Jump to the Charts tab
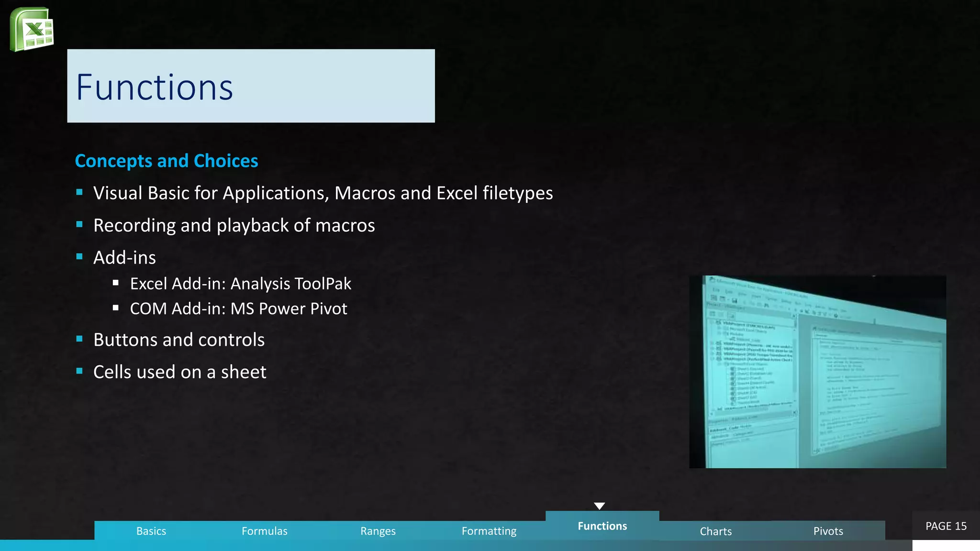This screenshot has width=980, height=551. [x=715, y=531]
